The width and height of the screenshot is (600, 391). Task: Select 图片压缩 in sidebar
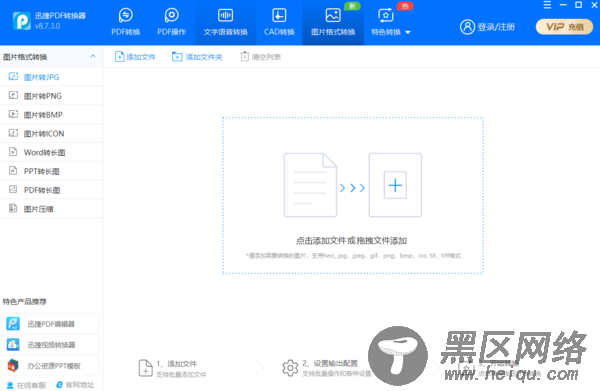(x=51, y=209)
